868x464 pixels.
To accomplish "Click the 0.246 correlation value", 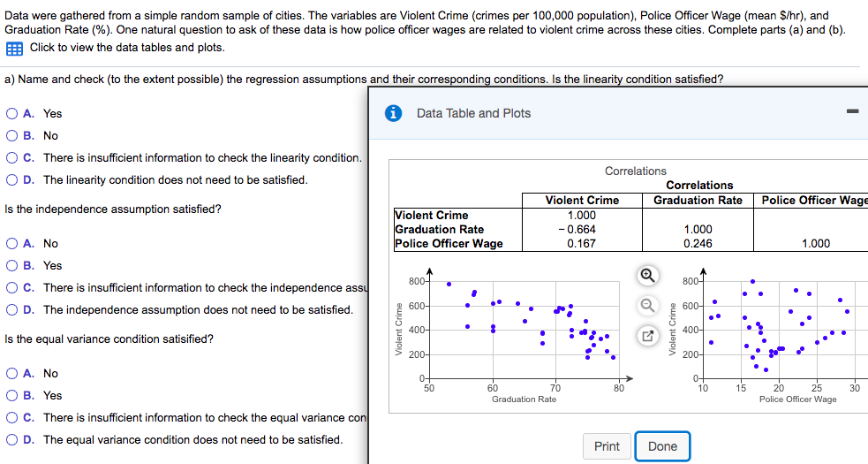I will (698, 243).
